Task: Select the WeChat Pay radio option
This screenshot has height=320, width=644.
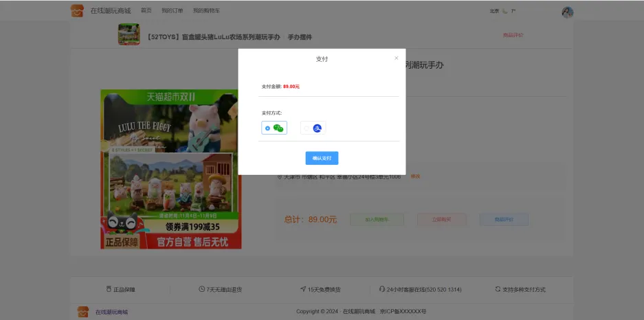Action: (x=267, y=128)
